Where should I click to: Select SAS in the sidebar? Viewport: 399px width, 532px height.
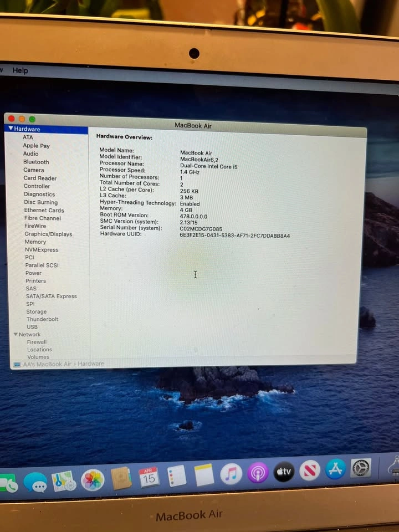(31, 289)
